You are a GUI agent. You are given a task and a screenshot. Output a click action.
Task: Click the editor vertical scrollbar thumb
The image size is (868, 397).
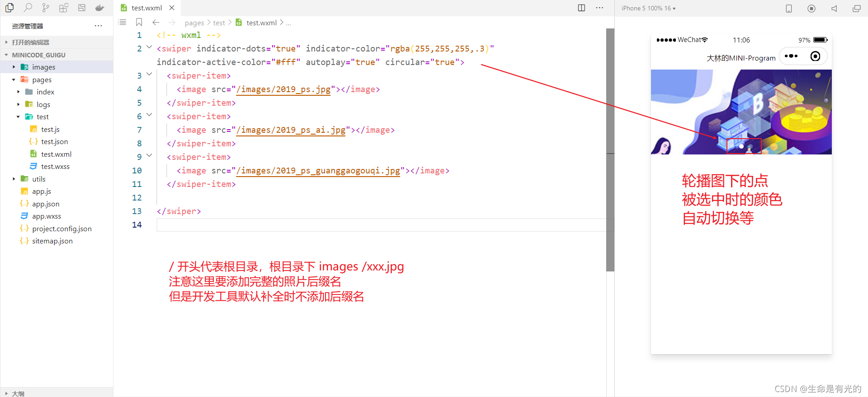click(610, 149)
